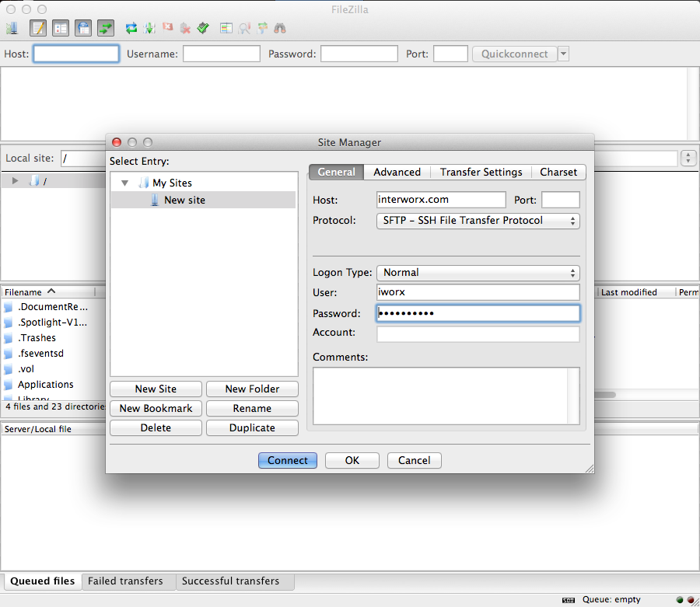The image size is (700, 607).
Task: Click the User field containing iworx
Action: point(478,292)
